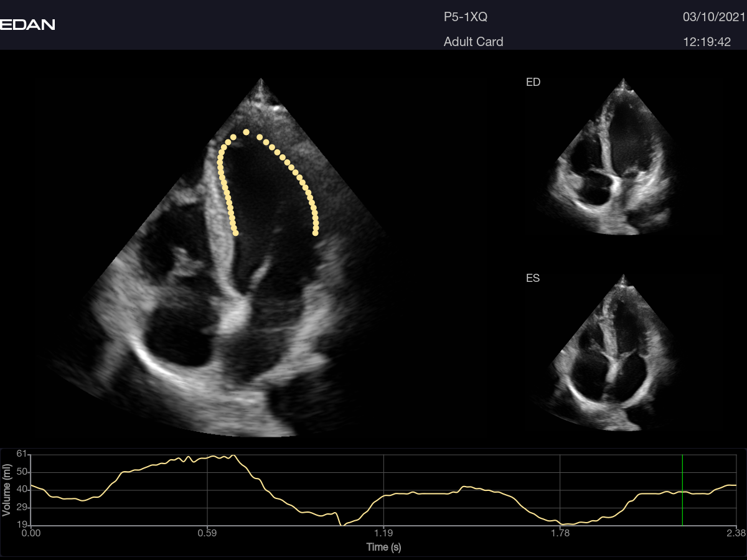Screen dimensions: 747x560
Task: Click the date 03/10/2021
Action: click(713, 17)
